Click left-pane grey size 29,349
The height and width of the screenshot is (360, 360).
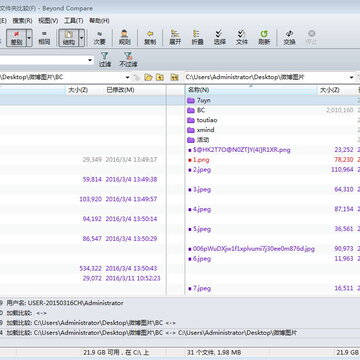tap(92, 160)
